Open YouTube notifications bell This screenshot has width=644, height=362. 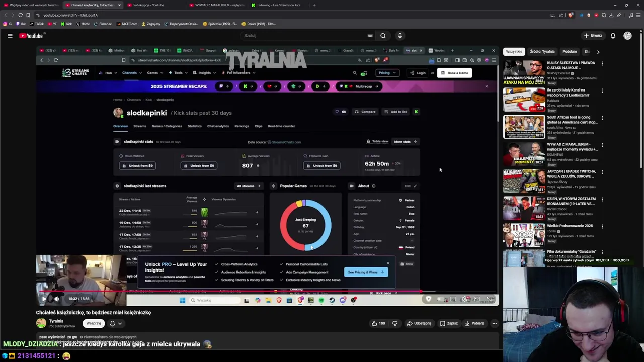click(613, 36)
